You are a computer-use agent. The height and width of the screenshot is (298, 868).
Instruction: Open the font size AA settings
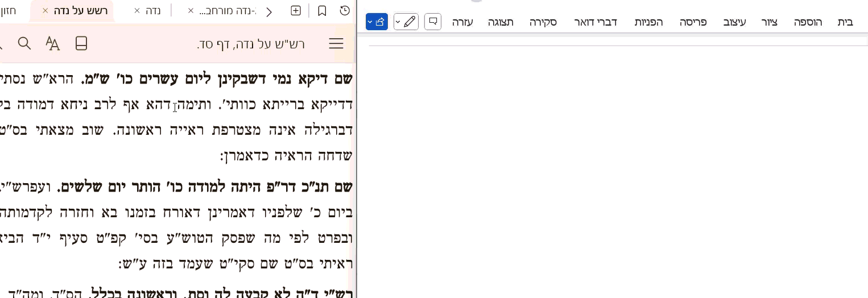click(52, 44)
